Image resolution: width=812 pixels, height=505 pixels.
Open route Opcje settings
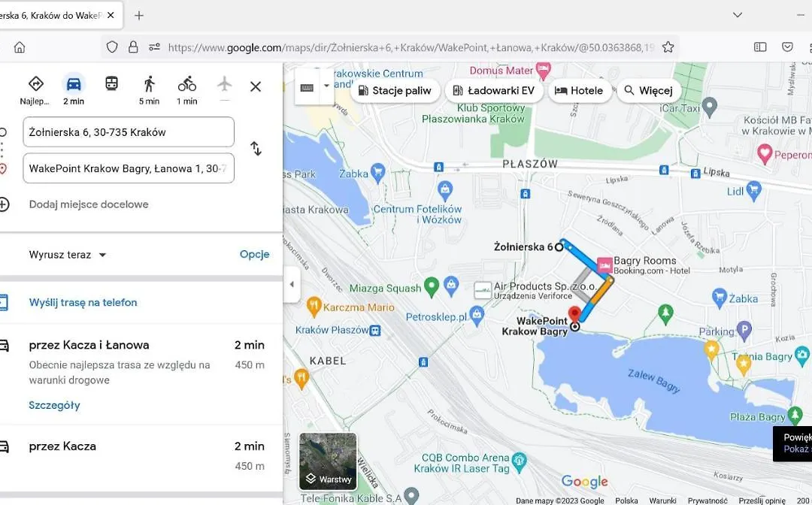pyautogui.click(x=254, y=254)
